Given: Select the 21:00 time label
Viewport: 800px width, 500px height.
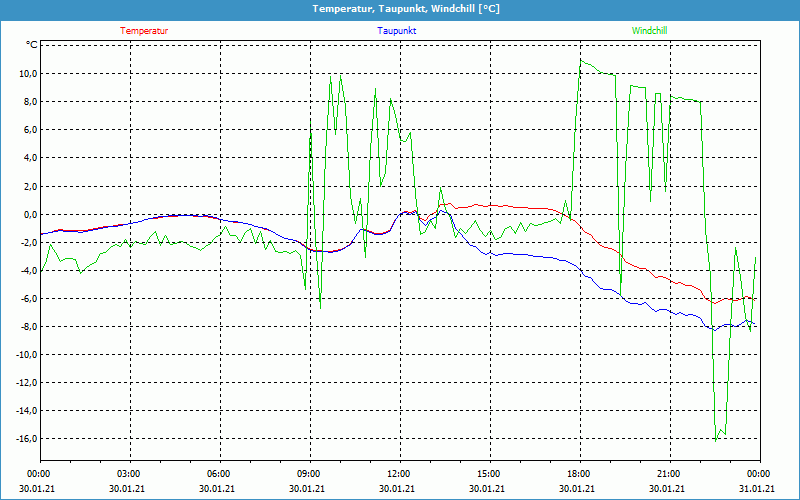Looking at the screenshot, I should tap(668, 474).
